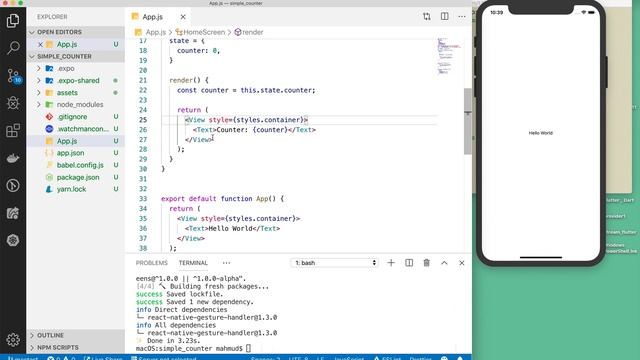Open the babel.config.js file
Image resolution: width=640 pixels, height=360 pixels.
[76, 165]
